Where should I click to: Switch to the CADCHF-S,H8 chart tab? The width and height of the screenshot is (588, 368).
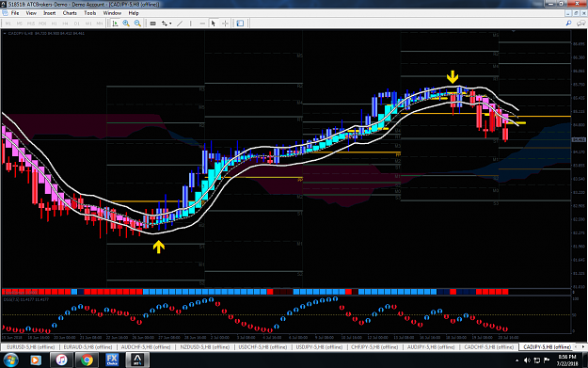488,347
